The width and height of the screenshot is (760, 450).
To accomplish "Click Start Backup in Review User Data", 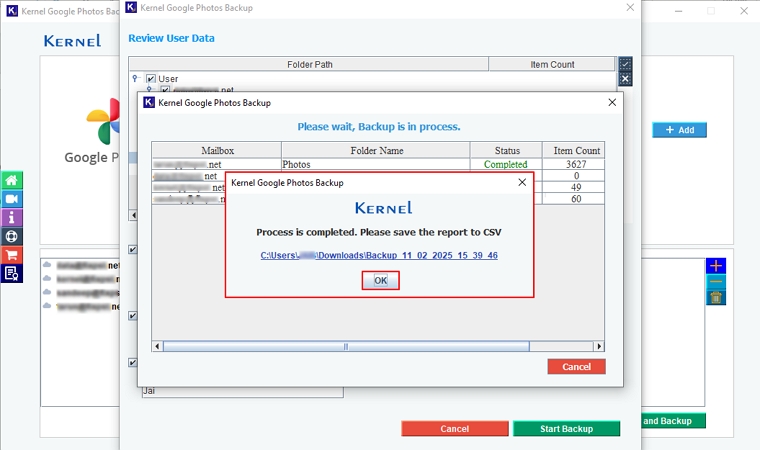I will point(566,429).
